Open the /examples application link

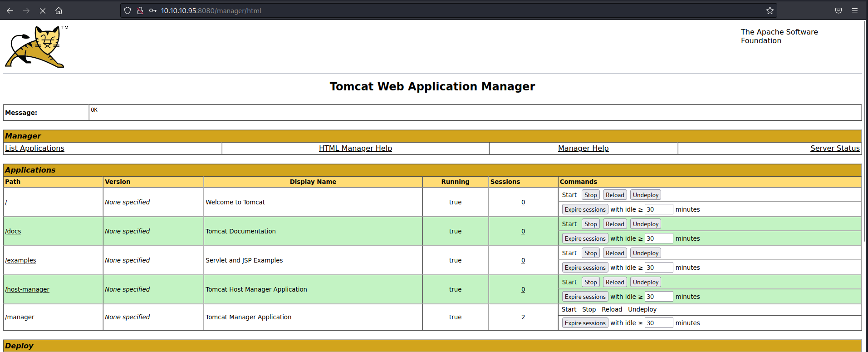tap(20, 260)
